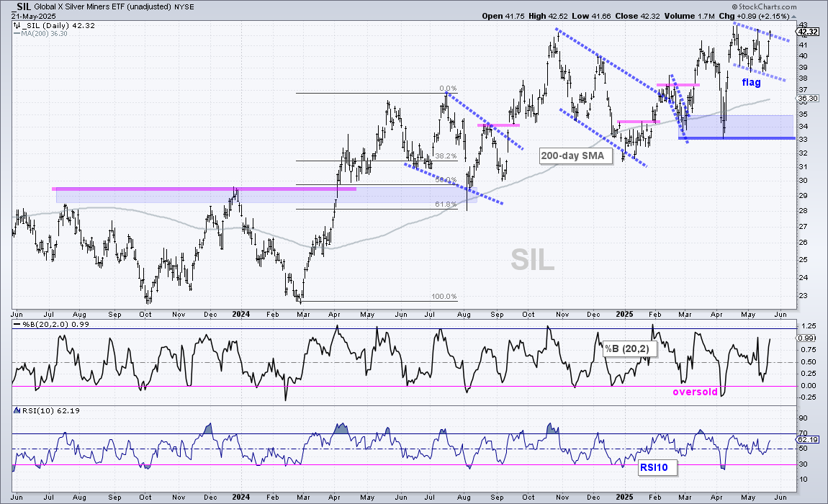Click the Low 41.66 value
The image size is (828, 504).
pyautogui.click(x=591, y=16)
